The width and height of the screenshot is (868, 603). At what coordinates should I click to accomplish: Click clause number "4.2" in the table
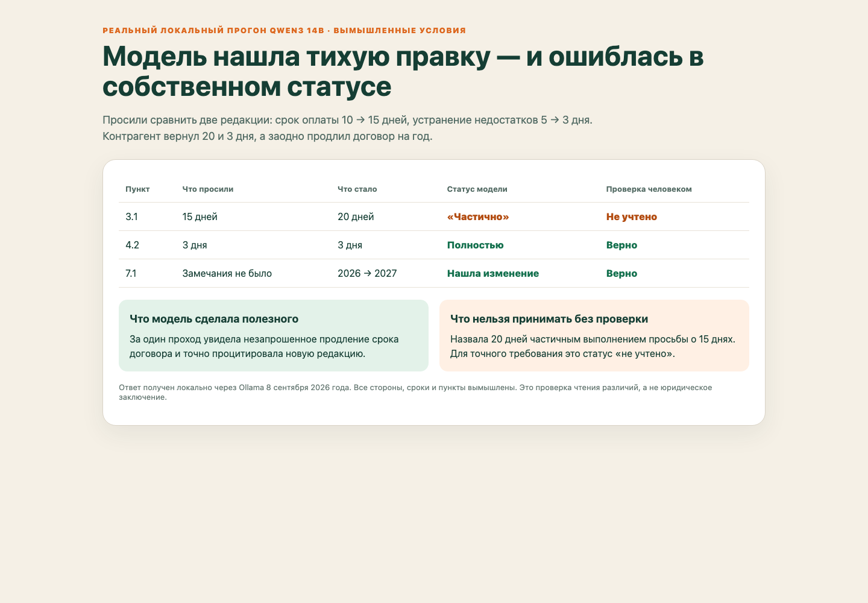coord(133,245)
